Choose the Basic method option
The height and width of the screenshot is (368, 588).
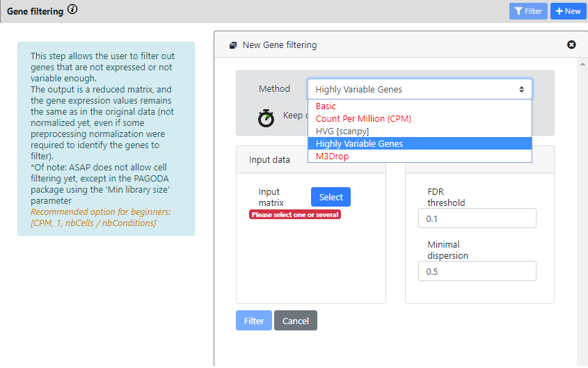tap(326, 106)
